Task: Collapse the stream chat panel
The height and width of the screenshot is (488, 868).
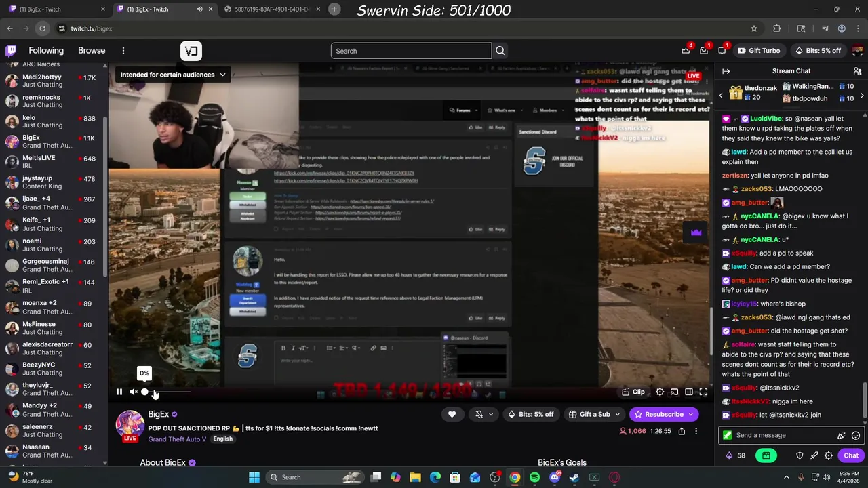Action: tap(726, 71)
